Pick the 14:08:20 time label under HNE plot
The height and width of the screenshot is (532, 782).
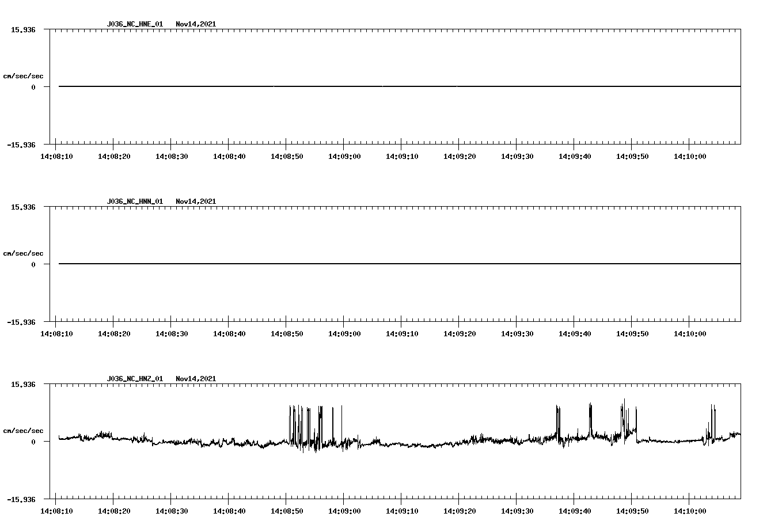[x=114, y=157]
